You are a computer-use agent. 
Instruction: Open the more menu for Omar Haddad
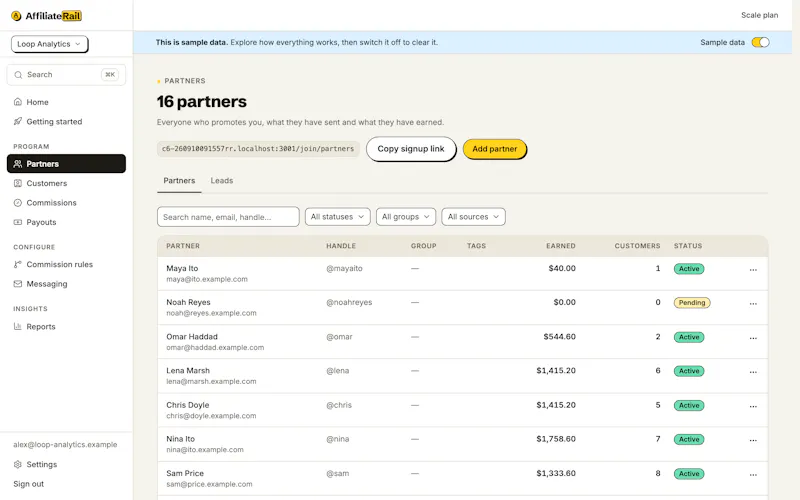coord(753,338)
